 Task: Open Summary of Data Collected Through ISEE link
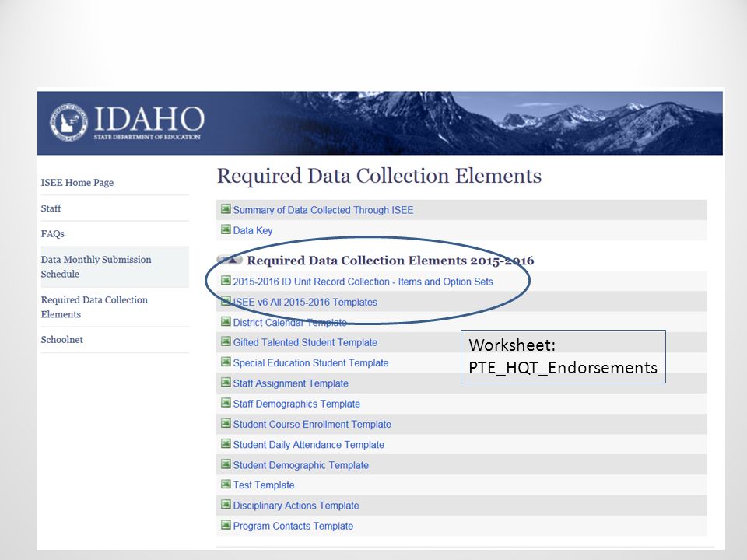coord(323,210)
